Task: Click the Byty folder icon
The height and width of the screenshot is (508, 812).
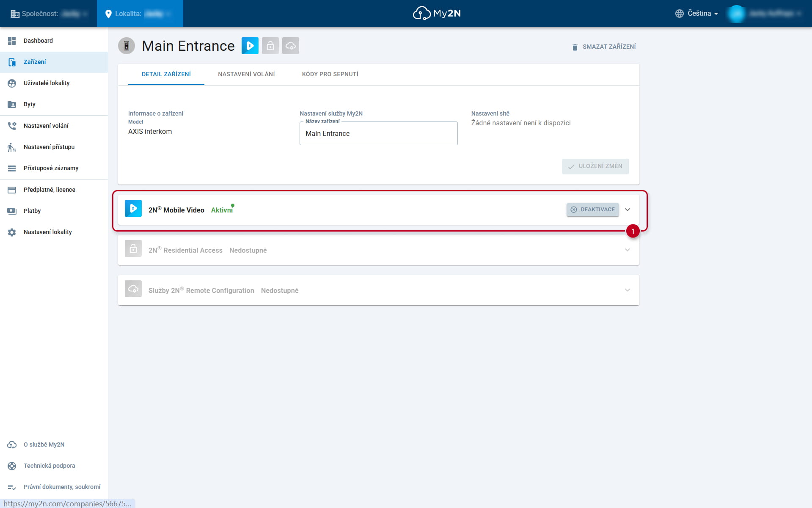Action: (12, 104)
